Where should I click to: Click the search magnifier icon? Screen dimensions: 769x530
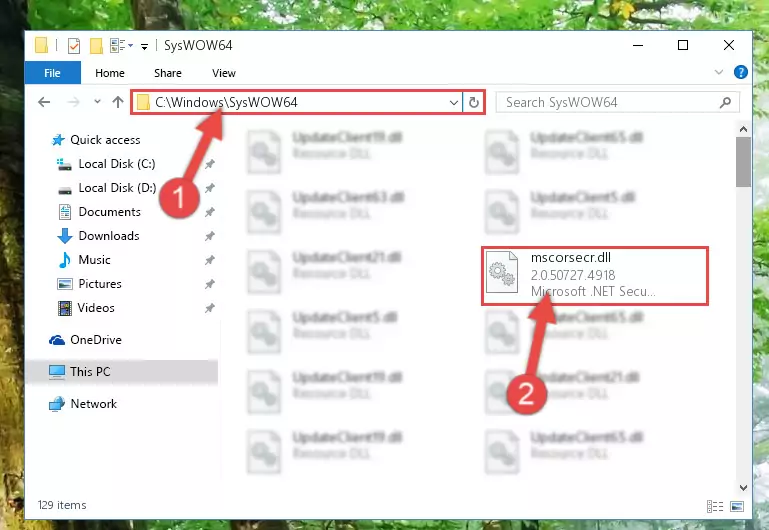pyautogui.click(x=725, y=102)
